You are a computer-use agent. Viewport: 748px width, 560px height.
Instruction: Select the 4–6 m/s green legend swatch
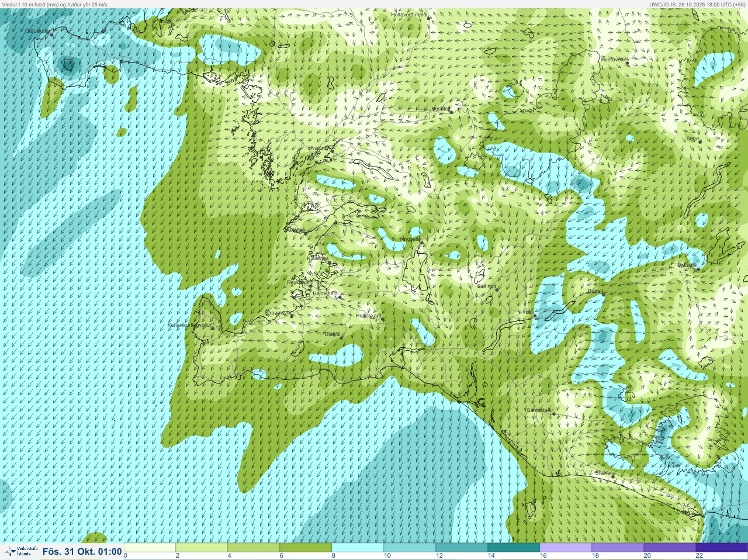[254, 548]
